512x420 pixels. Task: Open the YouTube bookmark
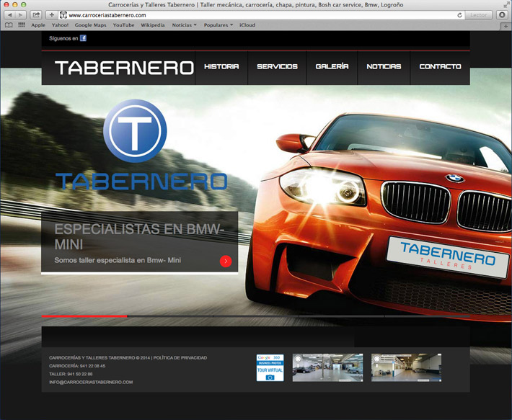click(123, 25)
